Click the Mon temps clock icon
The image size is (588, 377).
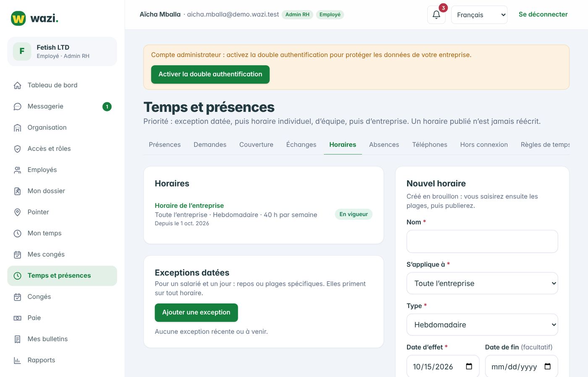[17, 233]
